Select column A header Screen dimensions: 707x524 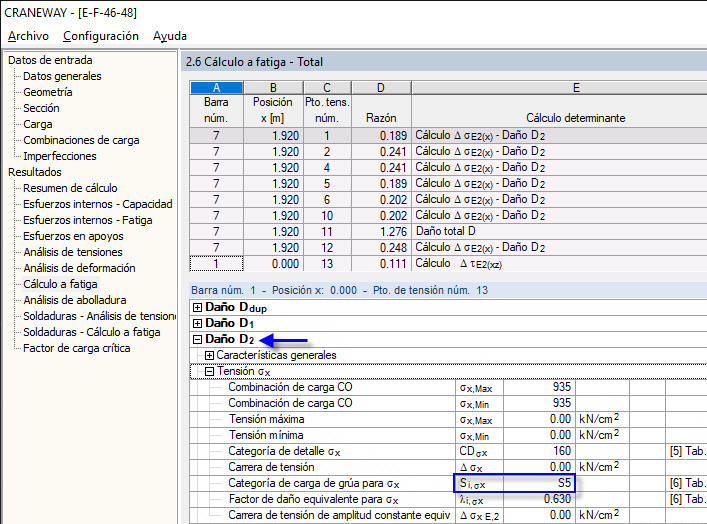[x=216, y=87]
